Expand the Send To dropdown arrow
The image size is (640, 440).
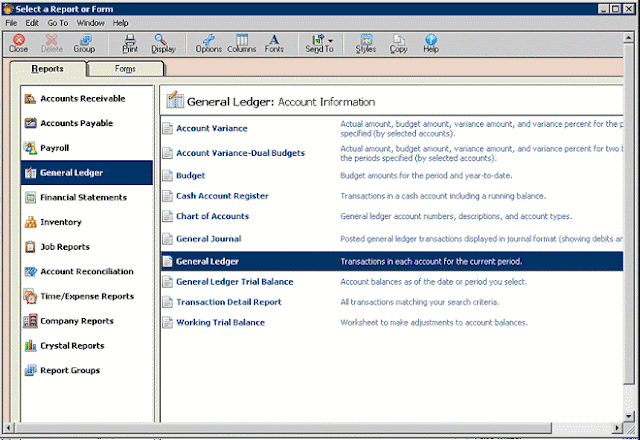330,40
